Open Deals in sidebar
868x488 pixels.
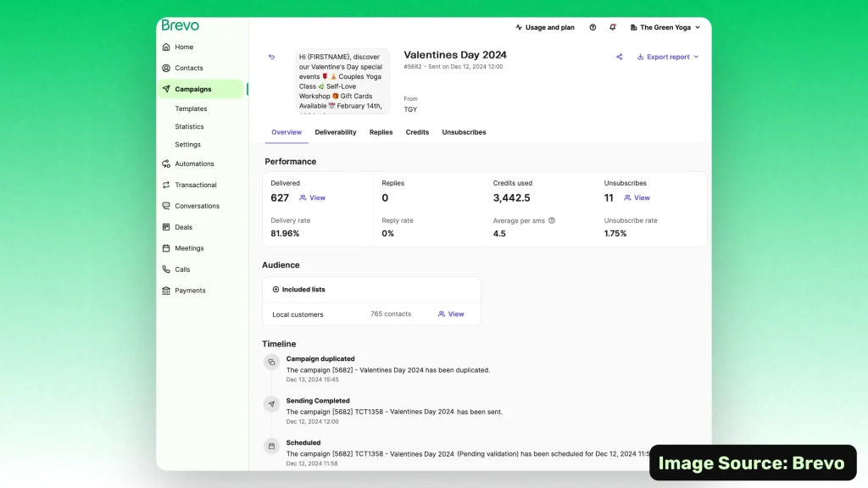184,227
